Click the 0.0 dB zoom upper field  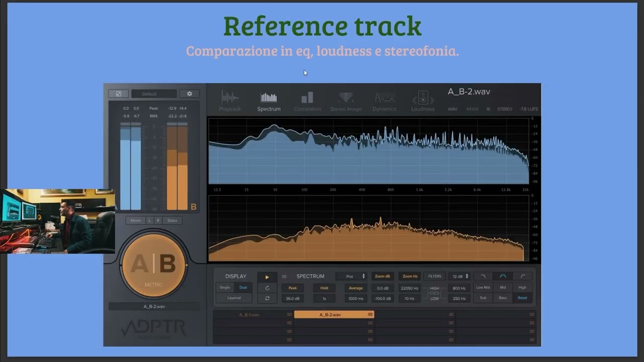pos(382,288)
